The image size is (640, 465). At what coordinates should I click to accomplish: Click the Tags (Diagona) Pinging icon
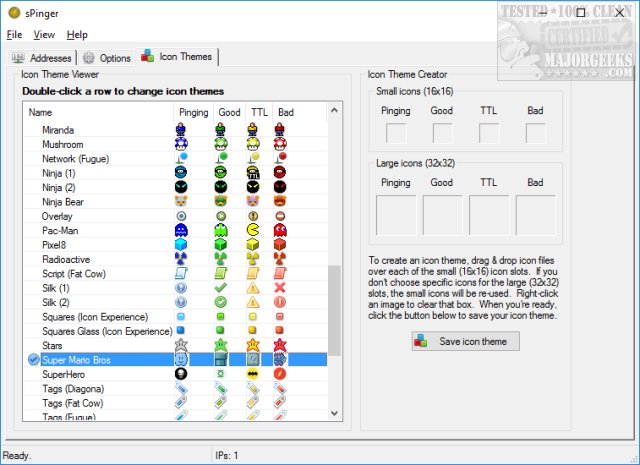point(181,388)
